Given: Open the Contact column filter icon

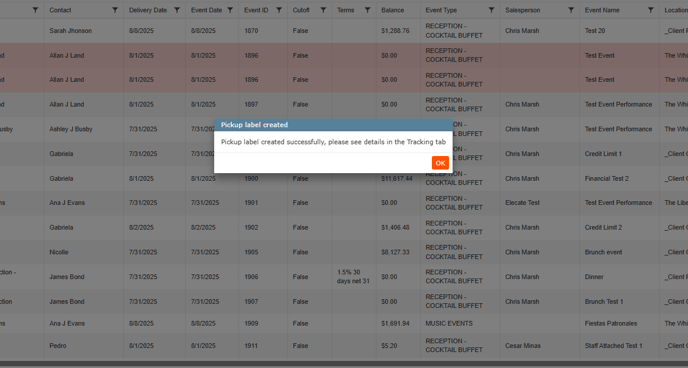Looking at the screenshot, I should coord(115,10).
